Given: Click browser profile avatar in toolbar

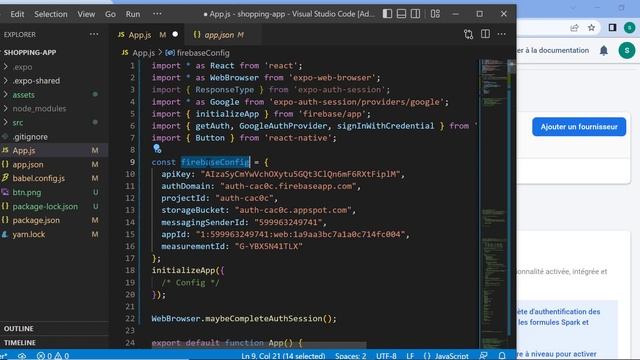Looking at the screenshot, I should [629, 28].
